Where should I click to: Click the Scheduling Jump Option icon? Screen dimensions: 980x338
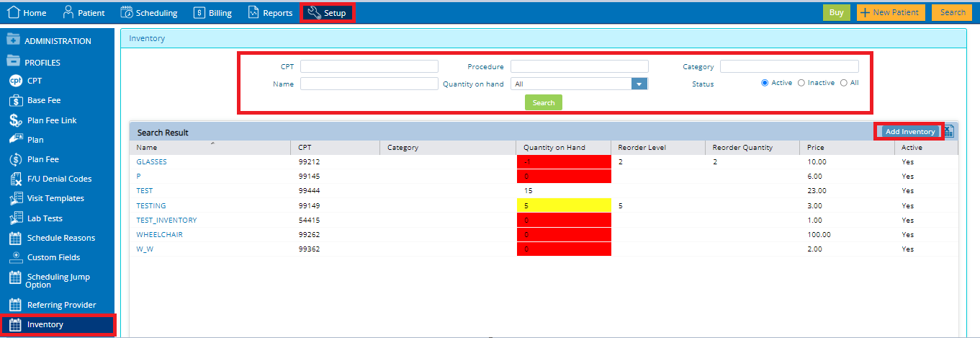(x=16, y=277)
